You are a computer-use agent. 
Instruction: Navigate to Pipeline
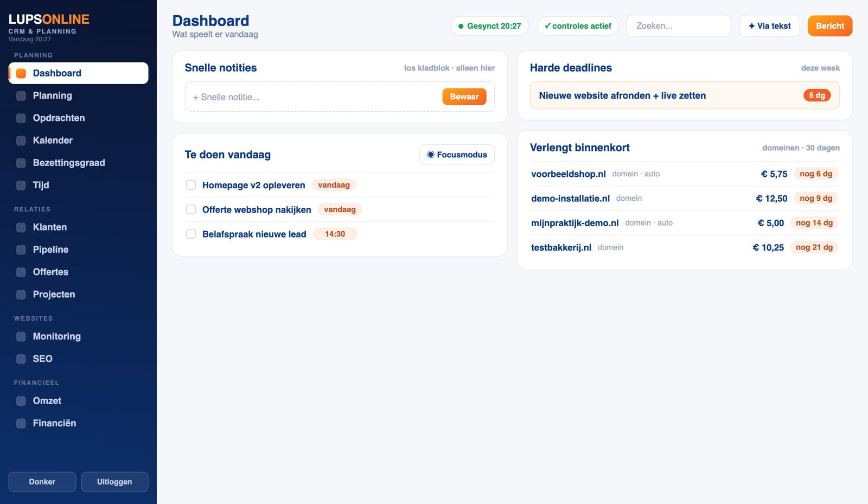[78, 250]
